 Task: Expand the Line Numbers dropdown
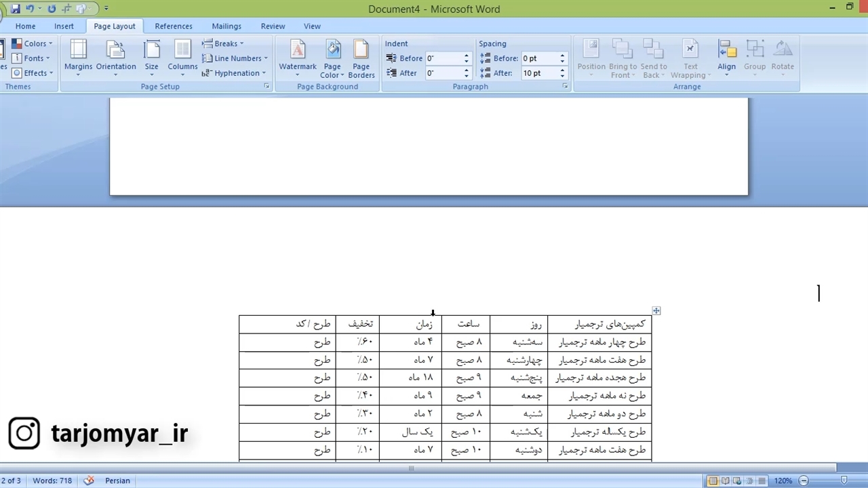coord(235,58)
